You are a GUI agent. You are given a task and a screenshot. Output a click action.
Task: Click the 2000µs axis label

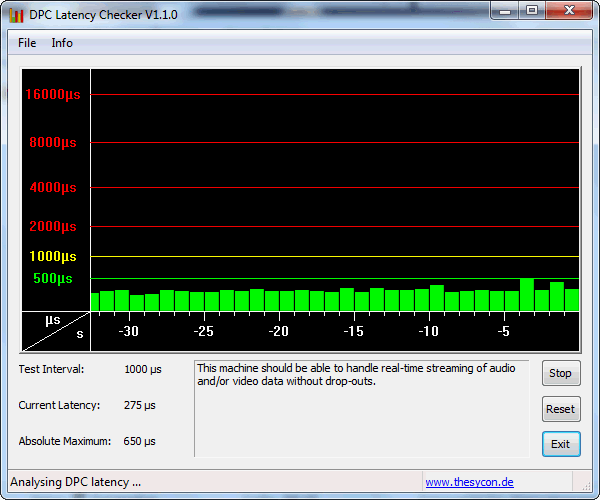point(53,226)
